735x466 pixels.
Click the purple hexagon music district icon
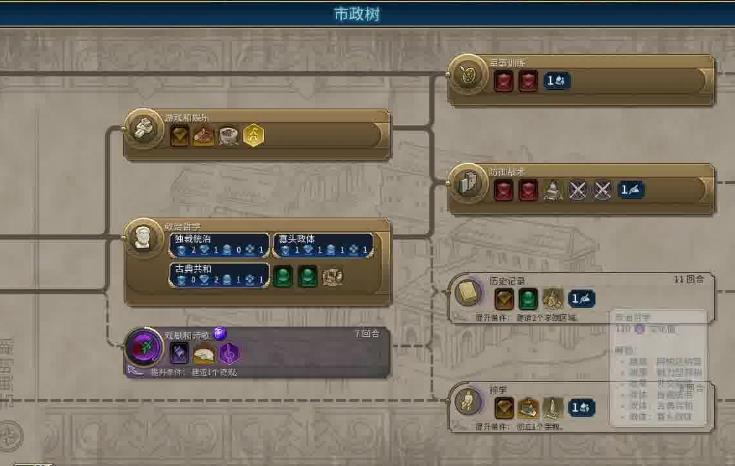229,353
